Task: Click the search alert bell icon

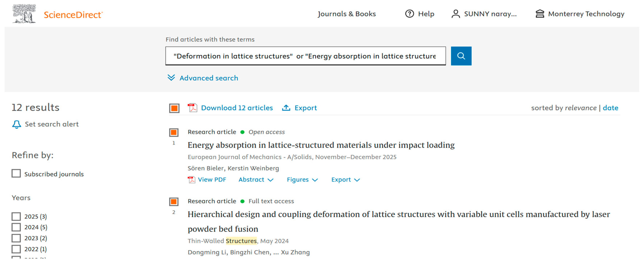Action: pos(16,124)
